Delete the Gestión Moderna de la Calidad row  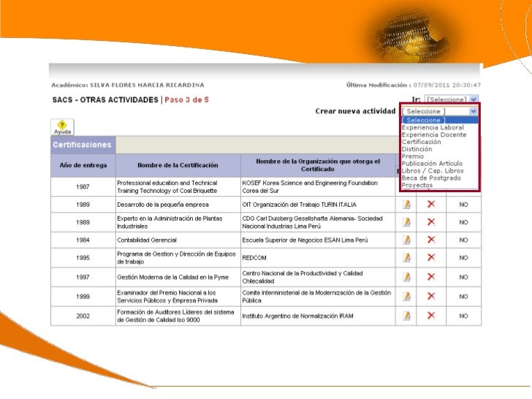click(x=431, y=277)
